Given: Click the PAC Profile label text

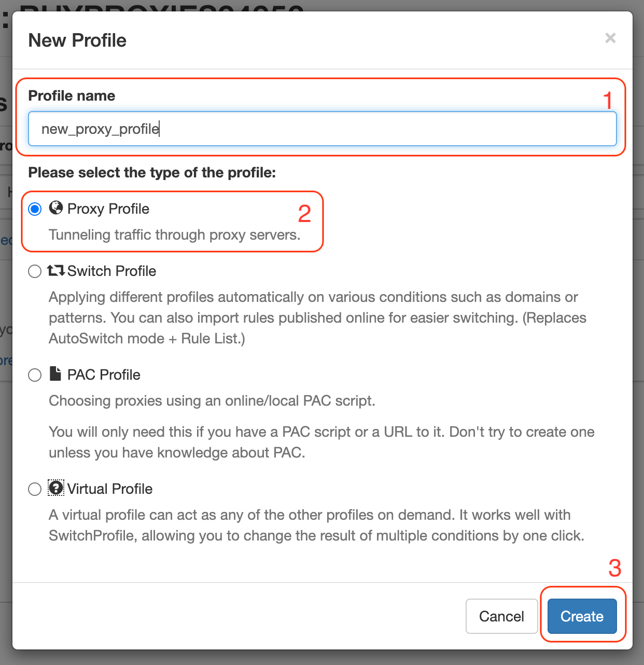Looking at the screenshot, I should 103,375.
